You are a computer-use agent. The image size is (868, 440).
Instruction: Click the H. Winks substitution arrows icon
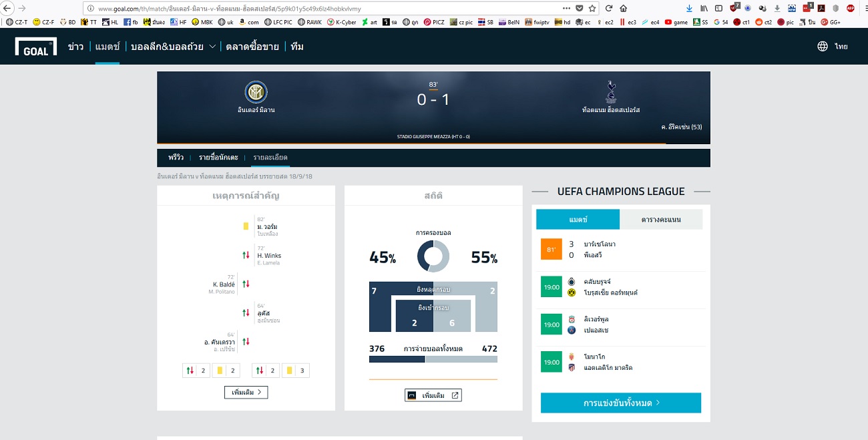point(246,255)
